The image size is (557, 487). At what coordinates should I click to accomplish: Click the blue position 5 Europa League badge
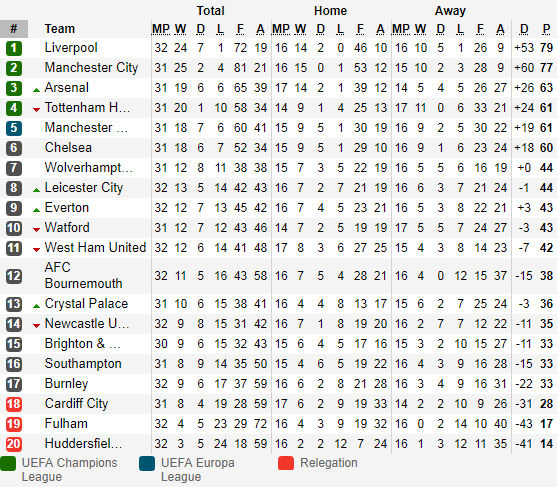coord(14,128)
